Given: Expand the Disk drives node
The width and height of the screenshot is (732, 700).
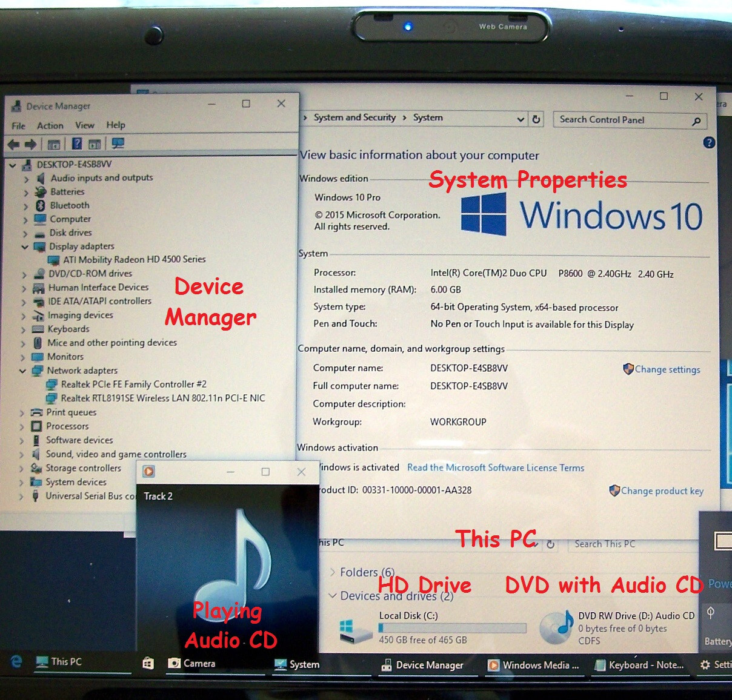Looking at the screenshot, I should coord(25,234).
